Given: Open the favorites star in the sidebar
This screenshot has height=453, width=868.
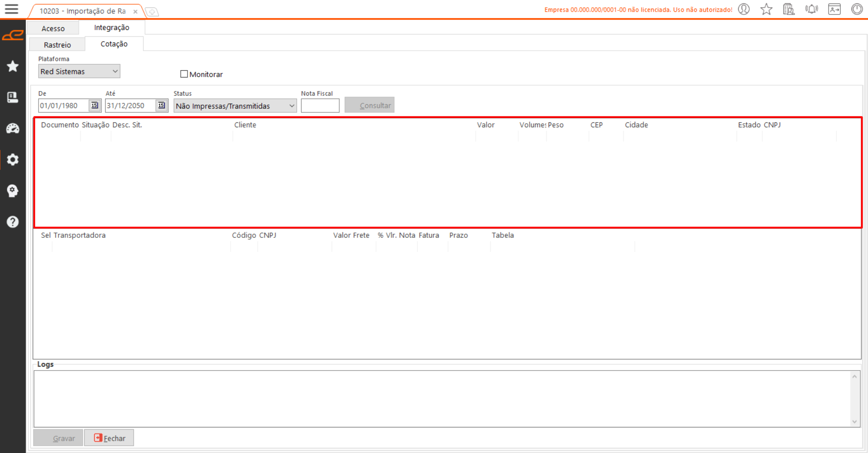Looking at the screenshot, I should pyautogui.click(x=13, y=67).
